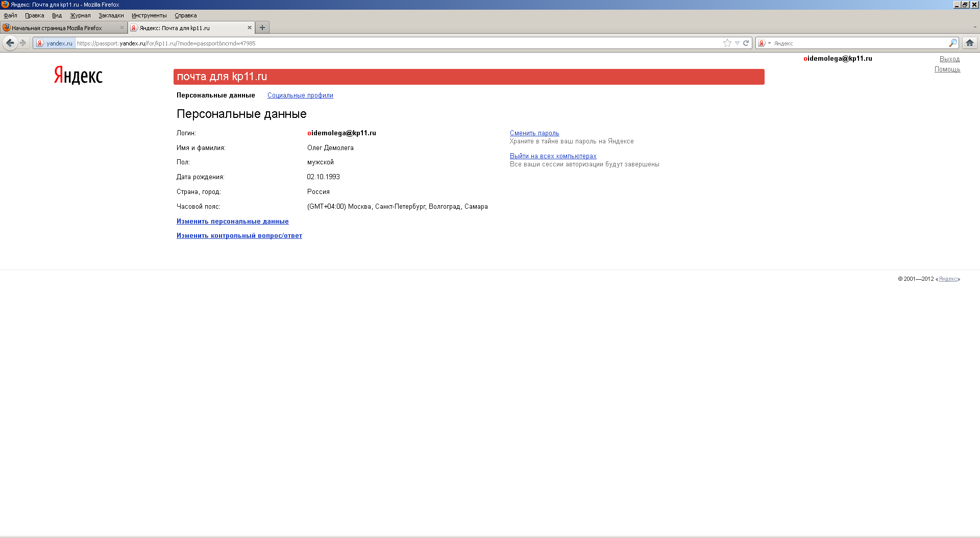
Task: Click the Яндекс logo
Action: [x=78, y=75]
